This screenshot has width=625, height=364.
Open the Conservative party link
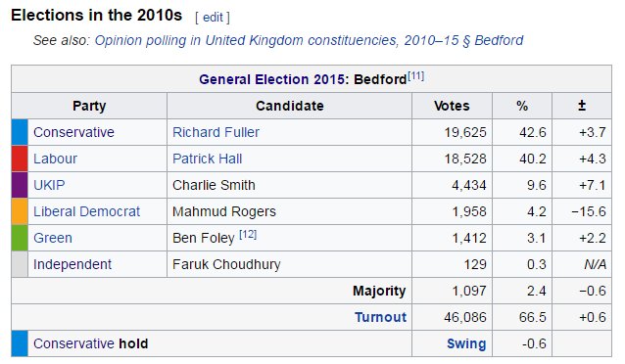(x=73, y=132)
